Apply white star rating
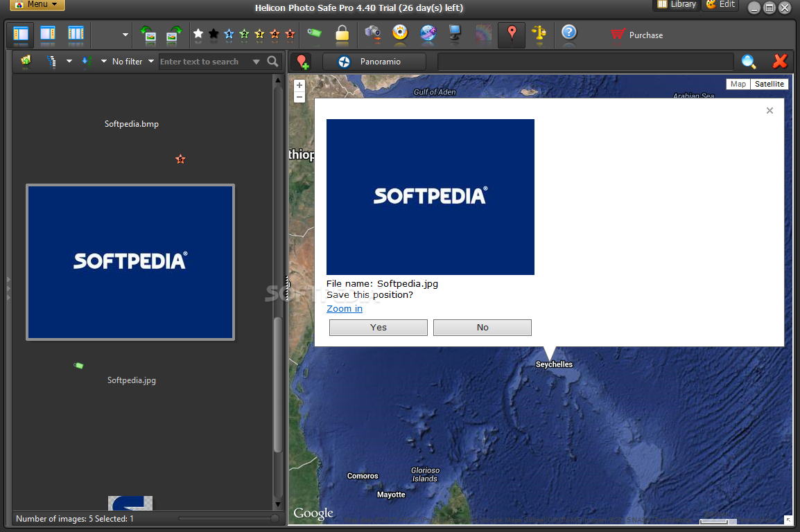The image size is (800, 532). tap(198, 34)
